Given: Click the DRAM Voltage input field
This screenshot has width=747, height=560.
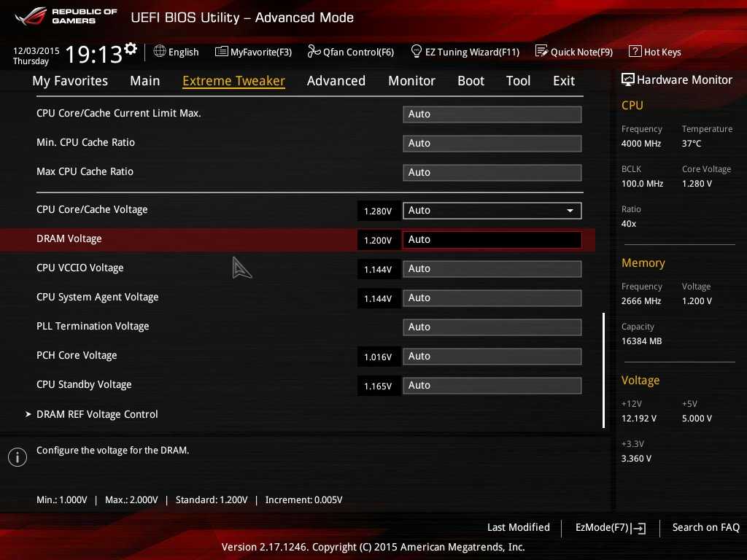Looking at the screenshot, I should pos(492,240).
